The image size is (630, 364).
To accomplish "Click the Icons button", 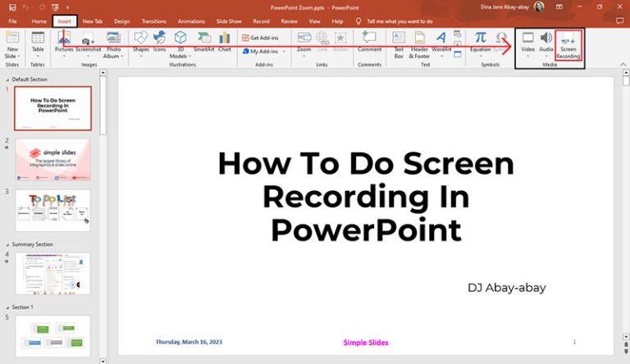I will 159,42.
